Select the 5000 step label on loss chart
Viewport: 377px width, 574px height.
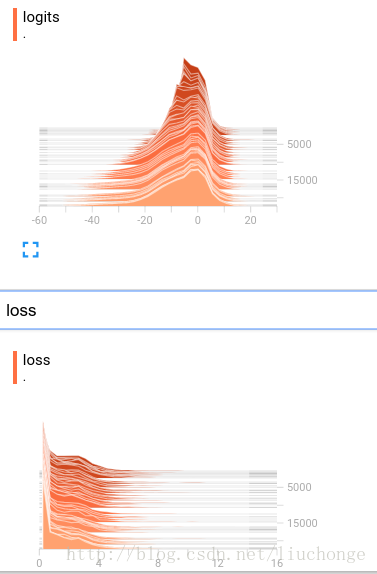click(x=299, y=487)
